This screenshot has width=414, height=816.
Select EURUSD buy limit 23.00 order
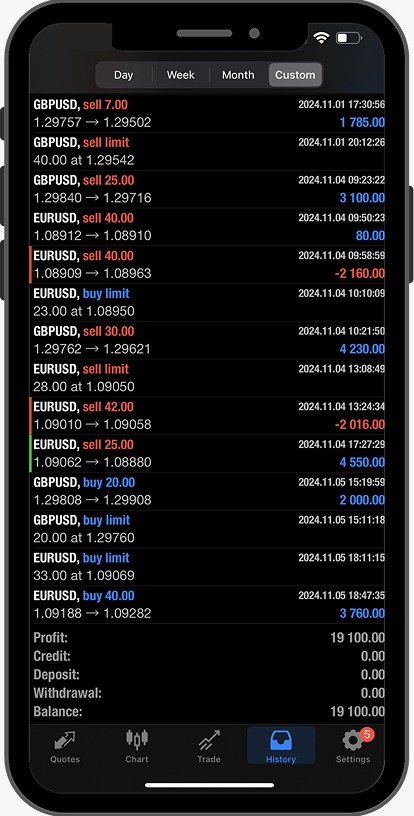coord(208,302)
